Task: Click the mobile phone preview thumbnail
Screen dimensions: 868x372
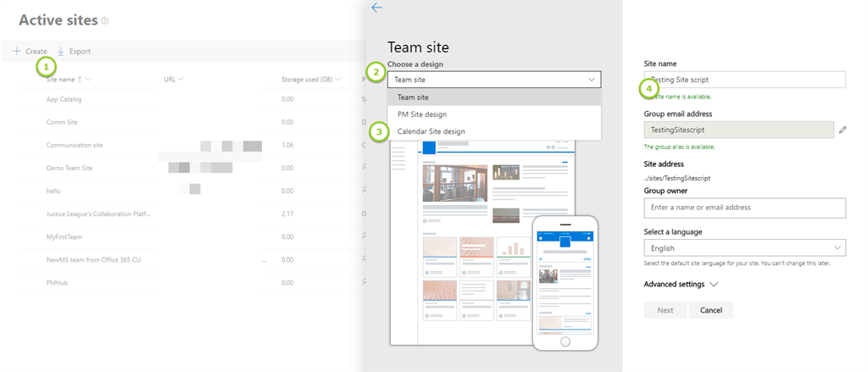Action: click(x=565, y=281)
